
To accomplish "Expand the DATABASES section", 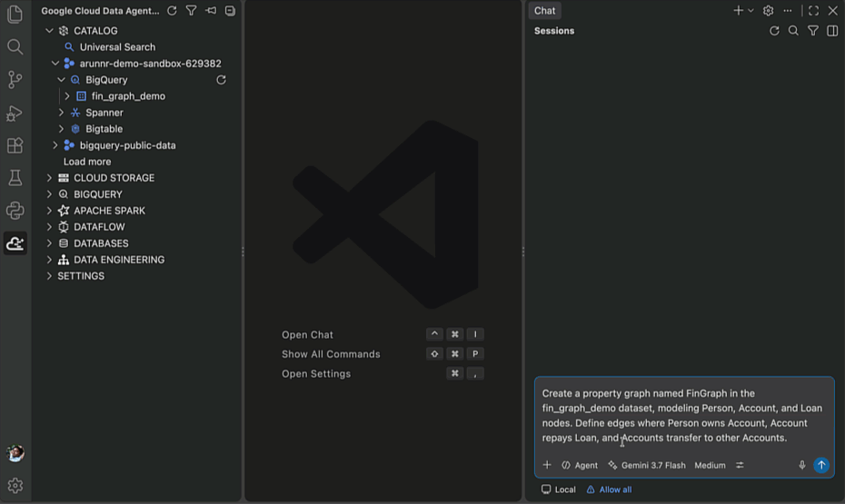I will pyautogui.click(x=50, y=243).
